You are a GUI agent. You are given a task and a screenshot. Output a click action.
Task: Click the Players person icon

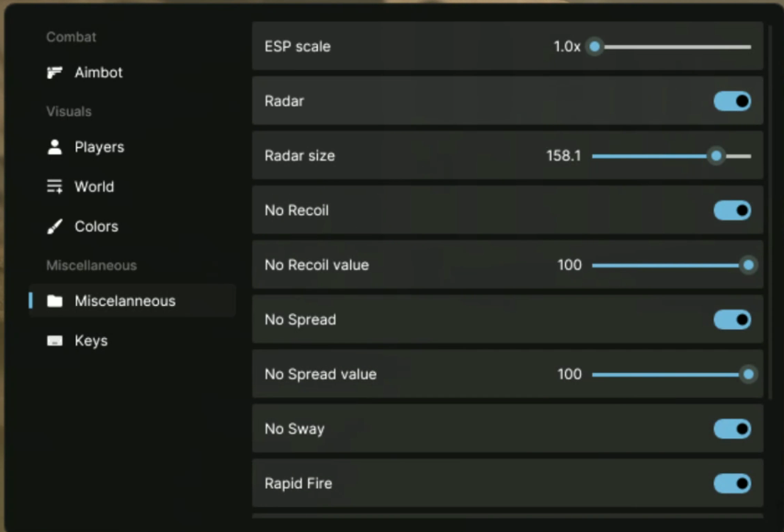55,147
